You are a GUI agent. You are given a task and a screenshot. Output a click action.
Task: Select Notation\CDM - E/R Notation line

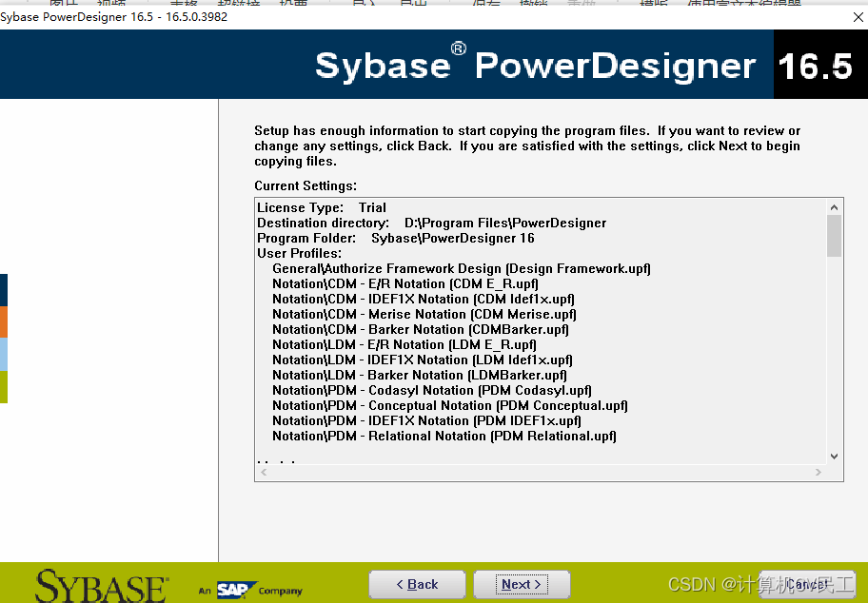[x=405, y=283]
